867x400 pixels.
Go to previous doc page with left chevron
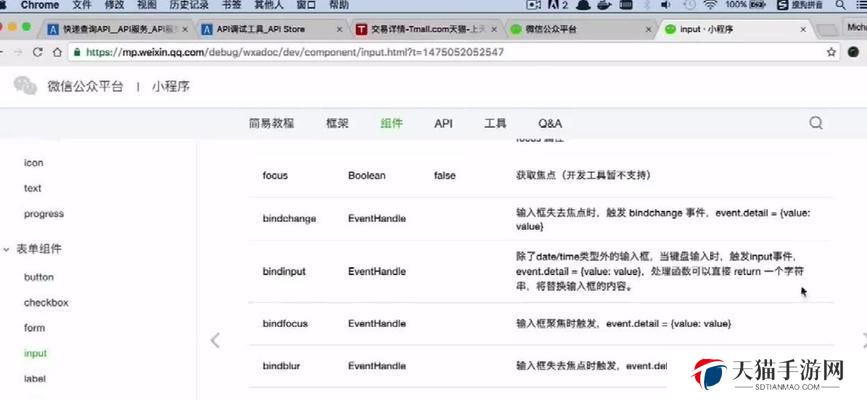pos(215,340)
